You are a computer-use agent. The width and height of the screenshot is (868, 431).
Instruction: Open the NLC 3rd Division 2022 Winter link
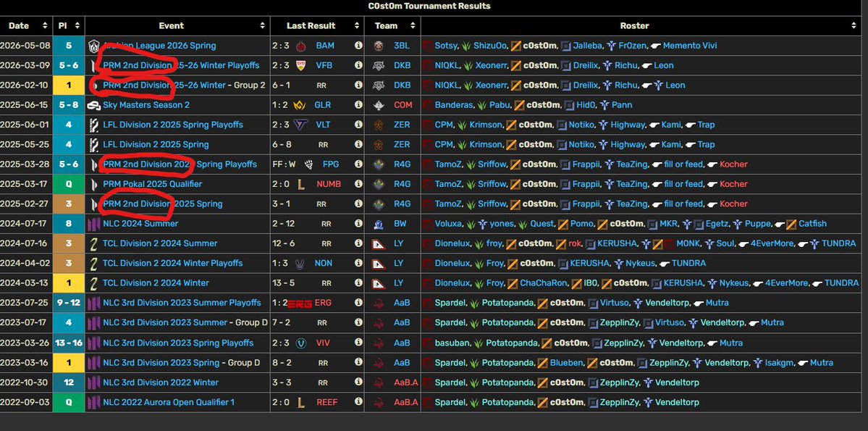pyautogui.click(x=161, y=382)
